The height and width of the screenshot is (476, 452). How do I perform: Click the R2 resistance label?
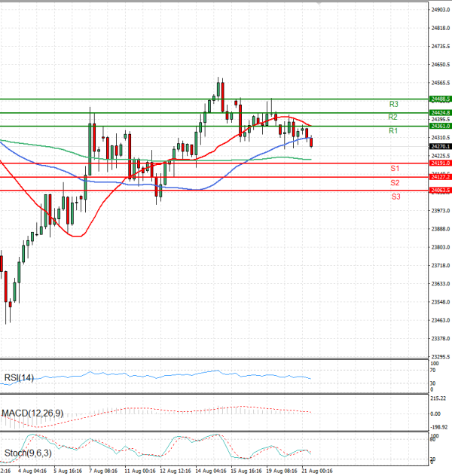392,117
